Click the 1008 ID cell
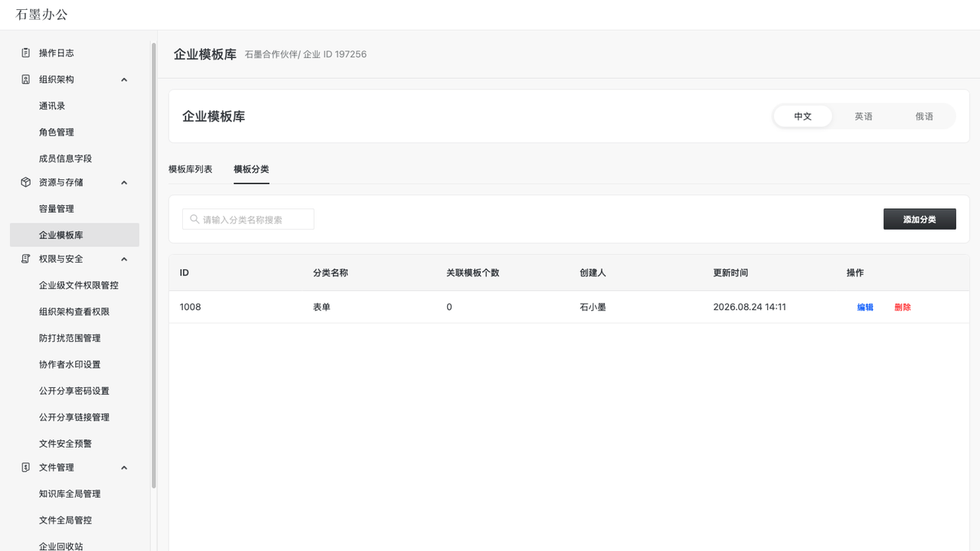980x551 pixels. [191, 307]
